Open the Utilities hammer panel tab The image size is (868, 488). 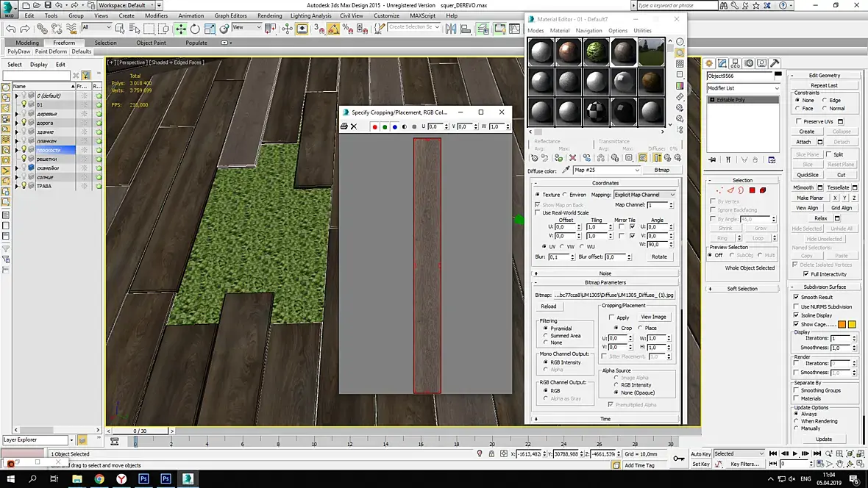[x=775, y=64]
